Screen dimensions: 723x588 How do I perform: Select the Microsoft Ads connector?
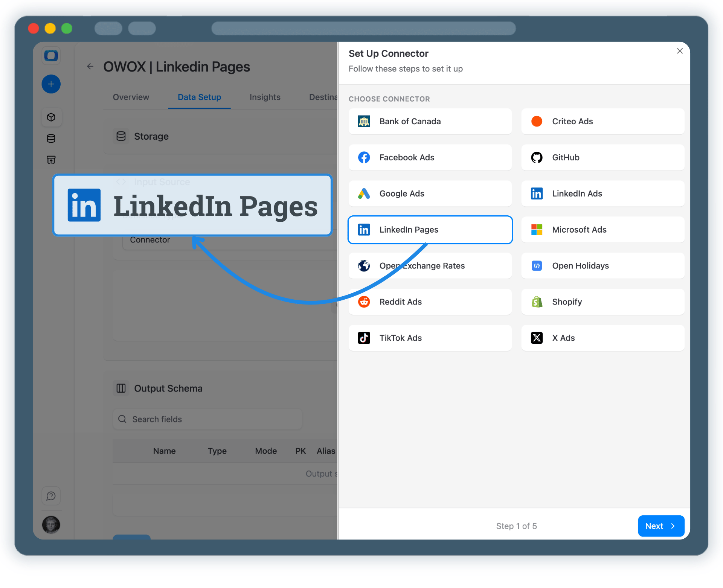pyautogui.click(x=602, y=230)
